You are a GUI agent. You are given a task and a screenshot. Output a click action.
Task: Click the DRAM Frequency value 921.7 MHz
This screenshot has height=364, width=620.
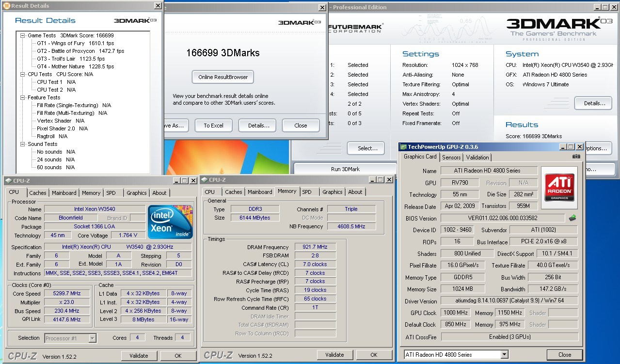[x=315, y=247]
